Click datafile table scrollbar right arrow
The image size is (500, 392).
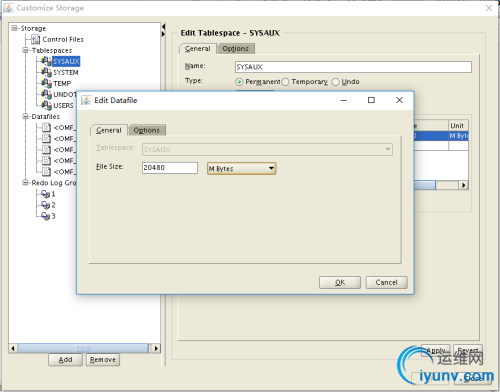(x=463, y=185)
